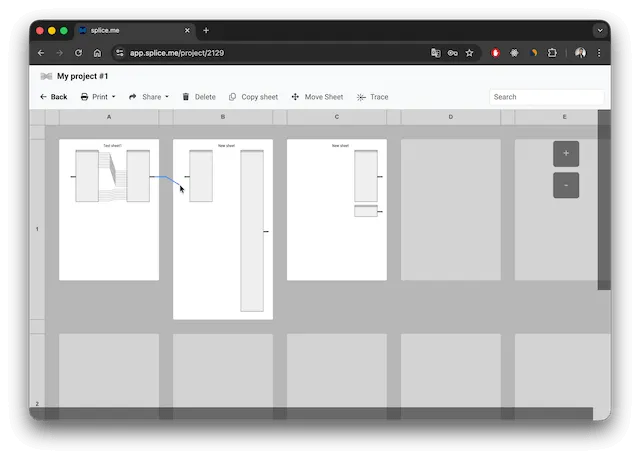This screenshot has width=640, height=459.
Task: Focus the Search input field
Action: point(547,97)
